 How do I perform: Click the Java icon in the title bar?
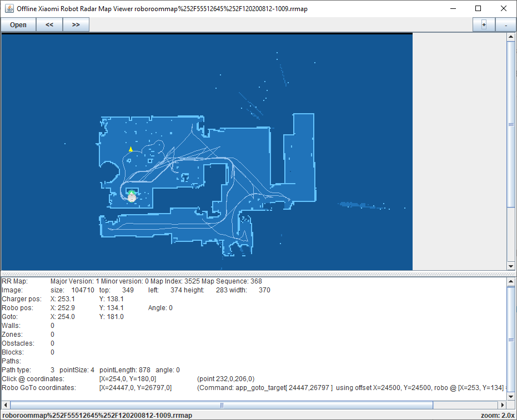[8, 8]
